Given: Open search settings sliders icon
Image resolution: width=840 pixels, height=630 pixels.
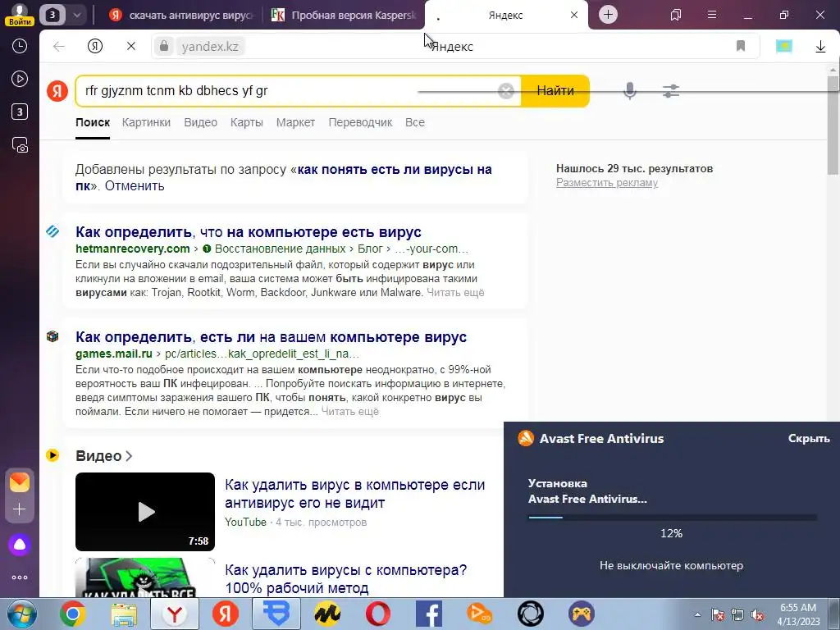Looking at the screenshot, I should 671,91.
